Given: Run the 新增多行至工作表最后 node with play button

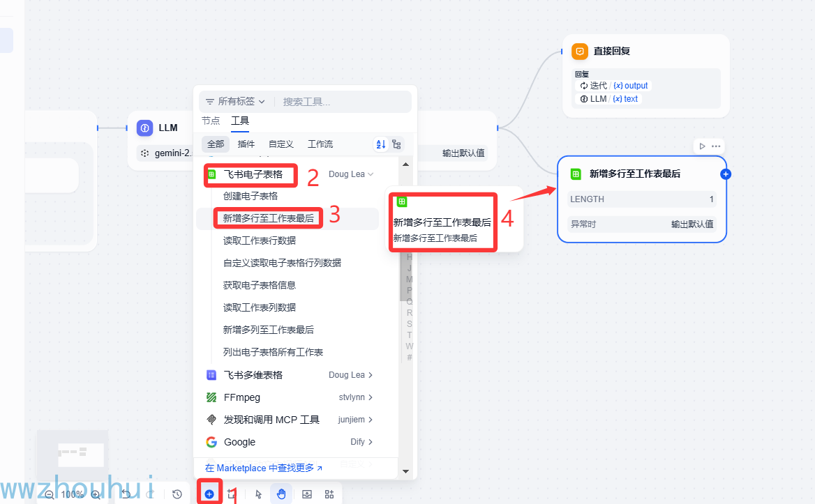Looking at the screenshot, I should (702, 146).
